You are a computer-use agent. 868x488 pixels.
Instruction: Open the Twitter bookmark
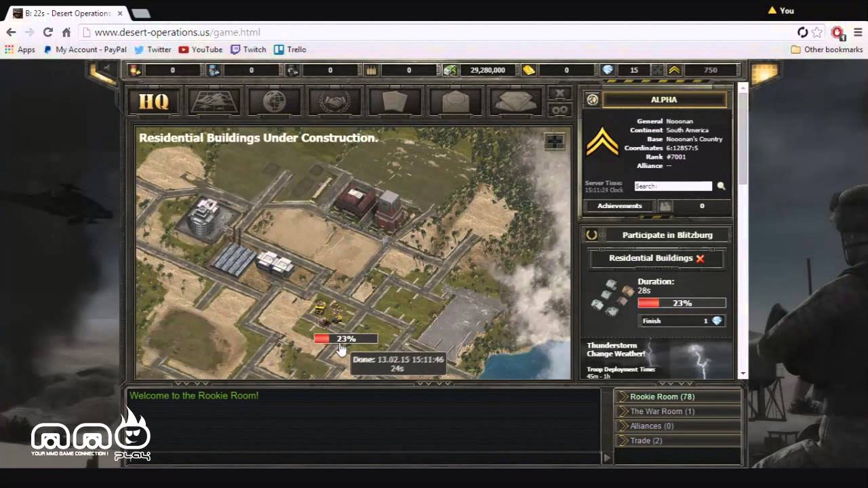point(153,49)
